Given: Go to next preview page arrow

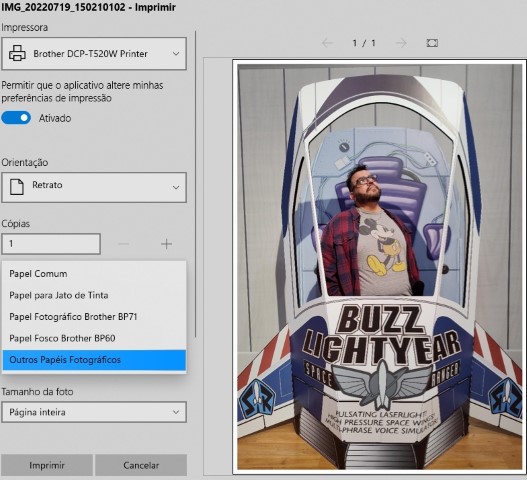Looking at the screenshot, I should 401,43.
